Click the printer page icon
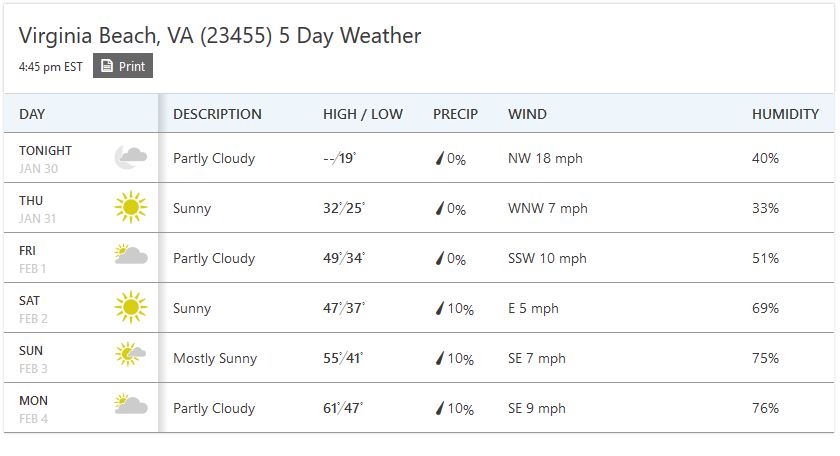 click(x=107, y=66)
